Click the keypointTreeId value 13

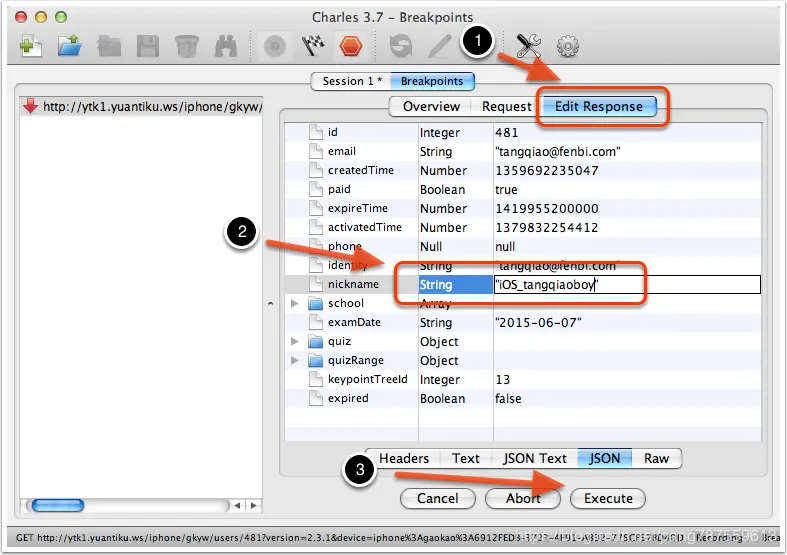[x=502, y=379]
